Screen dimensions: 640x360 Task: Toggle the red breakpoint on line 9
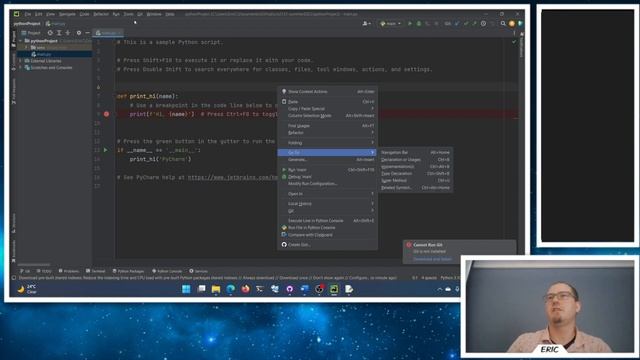pyautogui.click(x=107, y=114)
